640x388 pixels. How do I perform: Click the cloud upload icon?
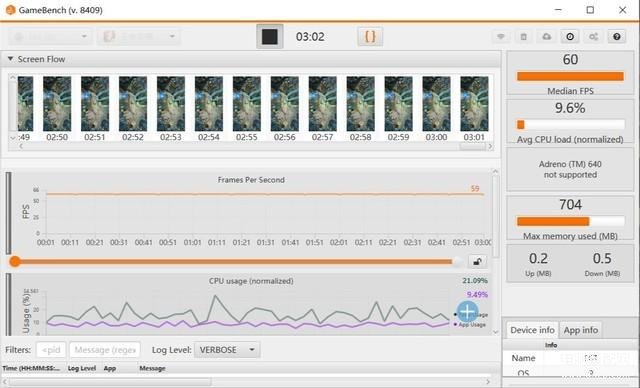click(547, 37)
